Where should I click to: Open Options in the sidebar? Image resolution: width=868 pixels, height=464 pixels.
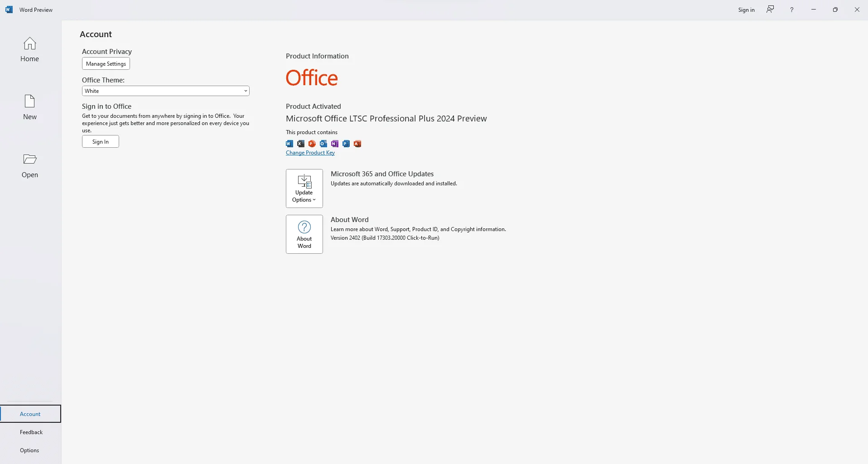click(29, 450)
